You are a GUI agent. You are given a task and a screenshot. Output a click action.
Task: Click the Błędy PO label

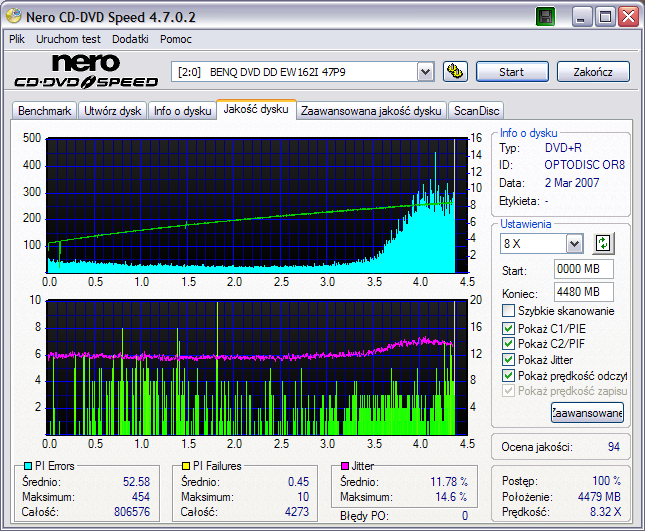(x=364, y=516)
